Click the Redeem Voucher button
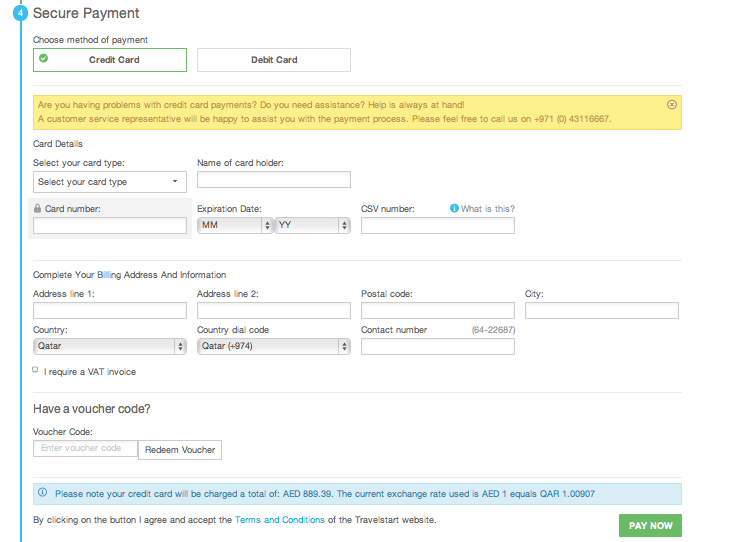The image size is (737, 542). (x=180, y=450)
